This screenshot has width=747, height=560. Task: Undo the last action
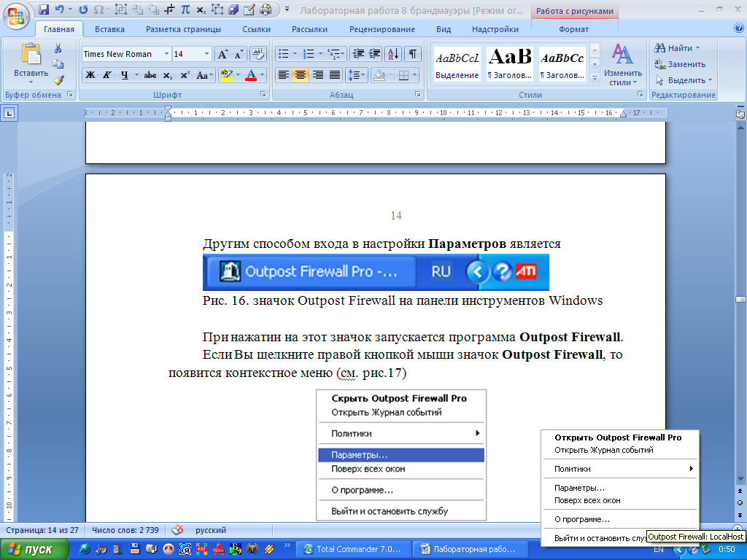point(60,9)
